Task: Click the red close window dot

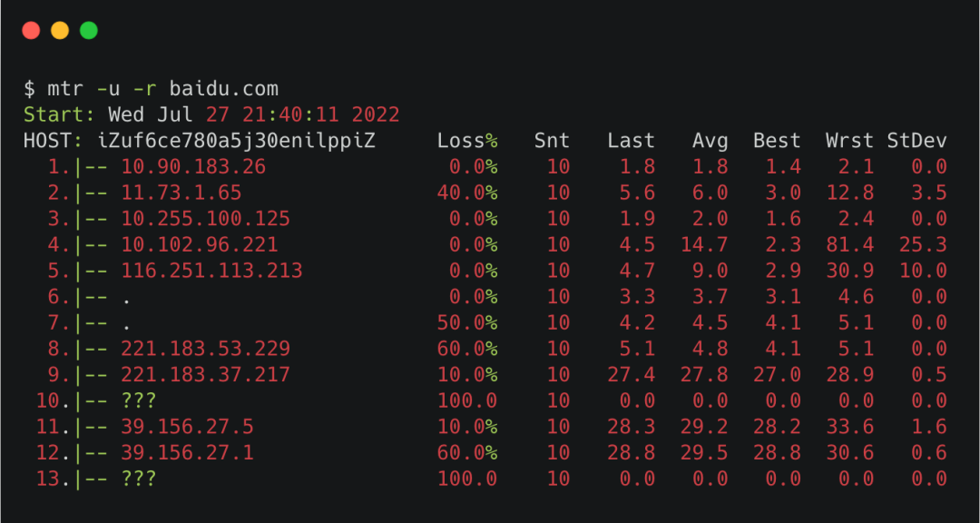Action: point(31,30)
